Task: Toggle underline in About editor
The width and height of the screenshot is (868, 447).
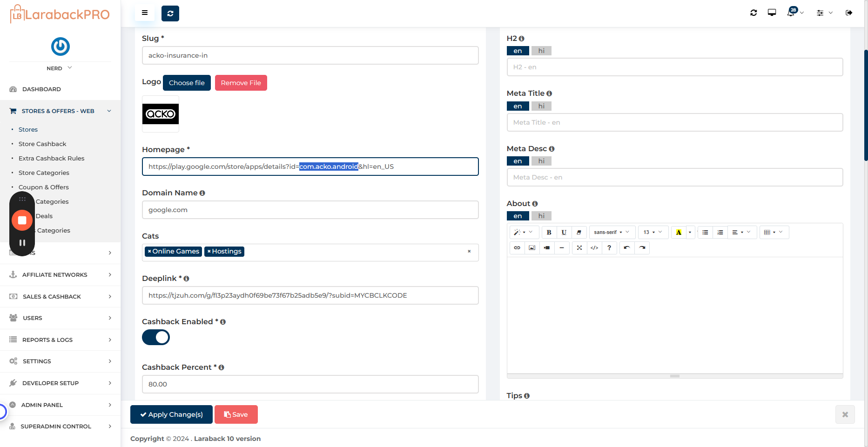Action: tap(564, 232)
